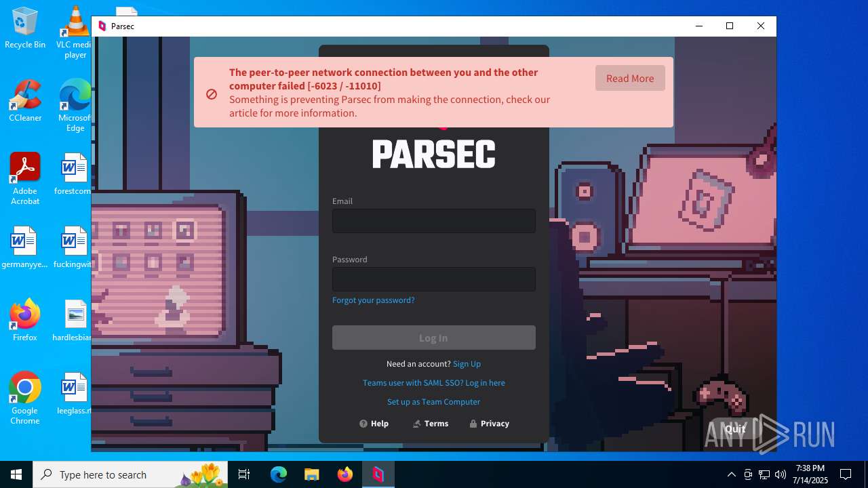Screen dimensions: 868x488
Task: Launch Edge from the taskbar
Action: coord(279,474)
